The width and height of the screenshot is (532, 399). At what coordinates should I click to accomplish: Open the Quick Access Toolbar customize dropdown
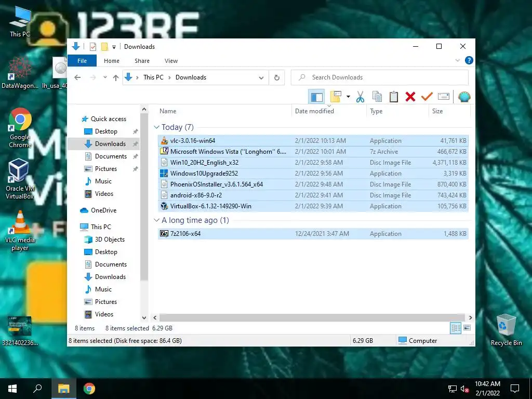[x=114, y=47]
